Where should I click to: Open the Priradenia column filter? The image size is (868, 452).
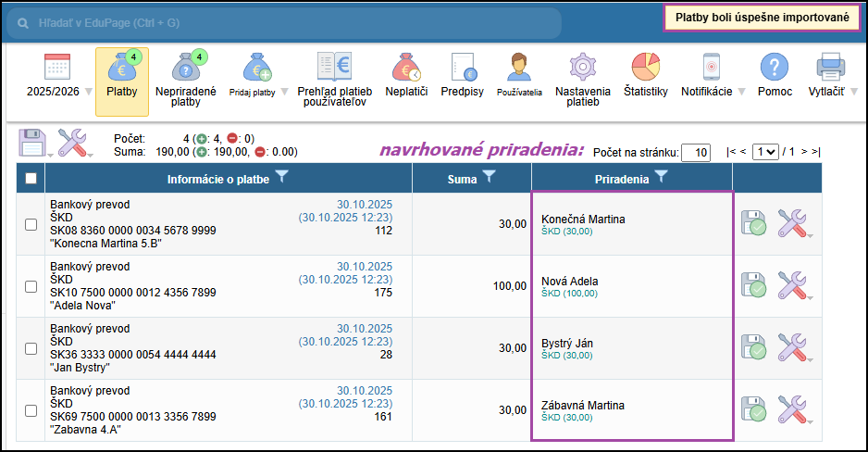click(660, 178)
